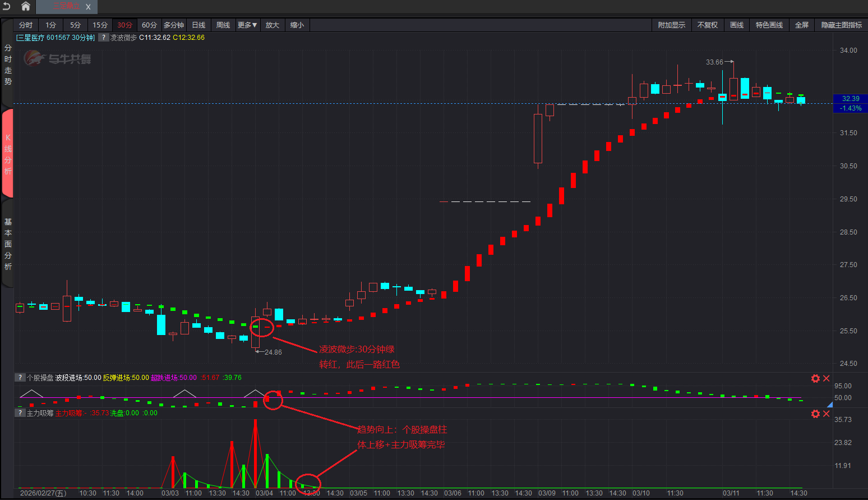Viewport: 868px width, 500px height.
Task: Expand the 更多 period dropdown
Action: point(247,25)
